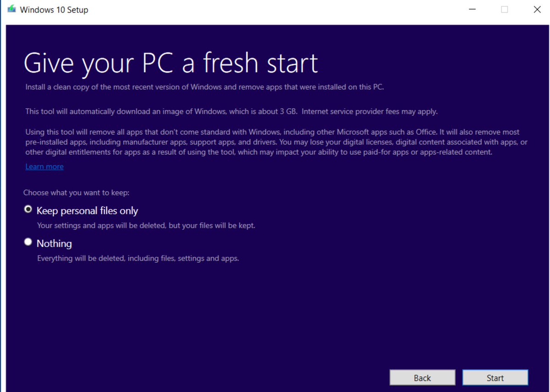Go back with the Back button

422,378
